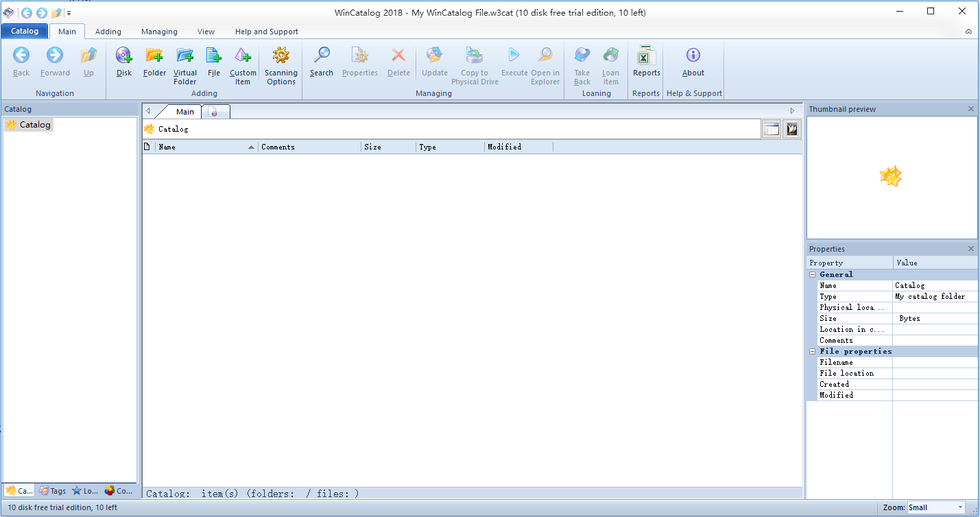Click quick access Back arrow in title bar
This screenshot has height=517, width=980.
27,12
